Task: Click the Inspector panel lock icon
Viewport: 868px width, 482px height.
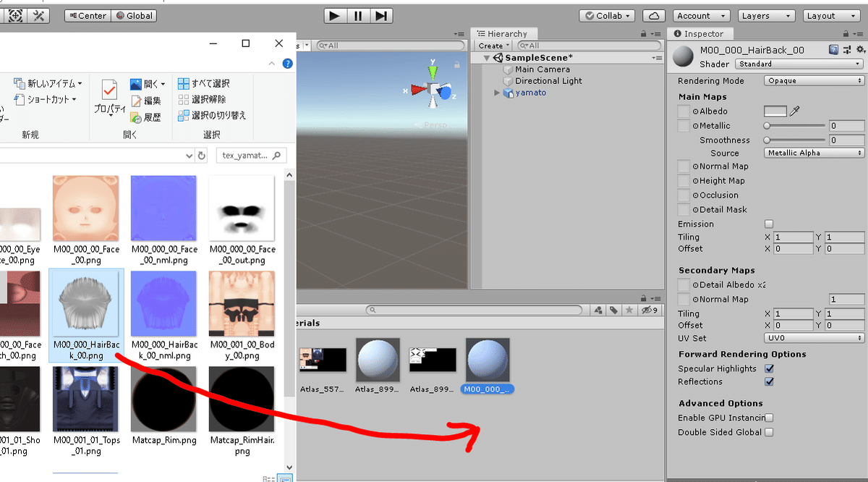Action: 845,34
